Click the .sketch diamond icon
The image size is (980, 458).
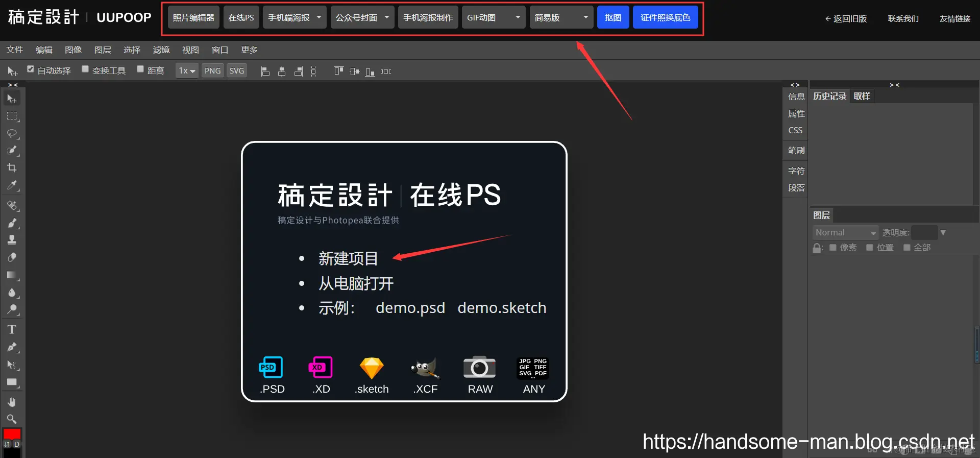click(372, 368)
